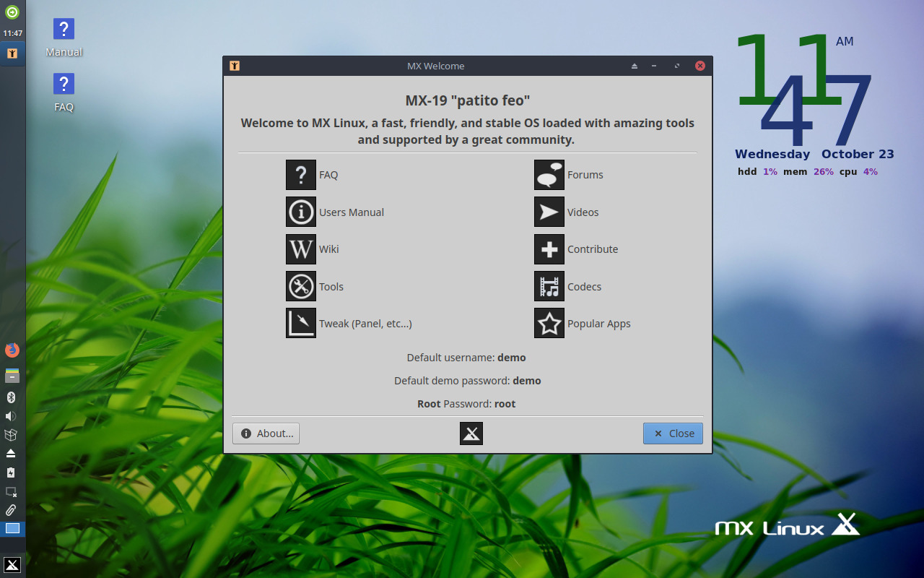This screenshot has height=578, width=924.
Task: Click the 'Root Password: root' text
Action: 466,404
